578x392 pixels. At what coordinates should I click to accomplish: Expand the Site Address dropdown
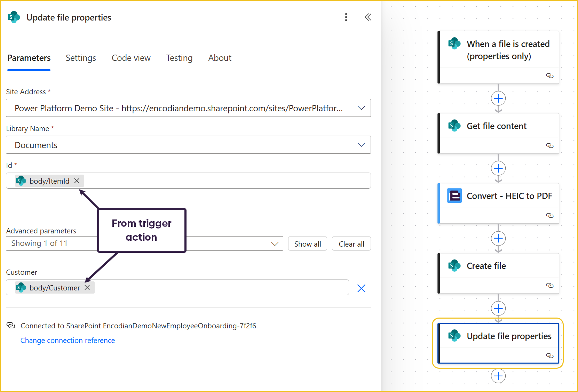click(x=361, y=108)
